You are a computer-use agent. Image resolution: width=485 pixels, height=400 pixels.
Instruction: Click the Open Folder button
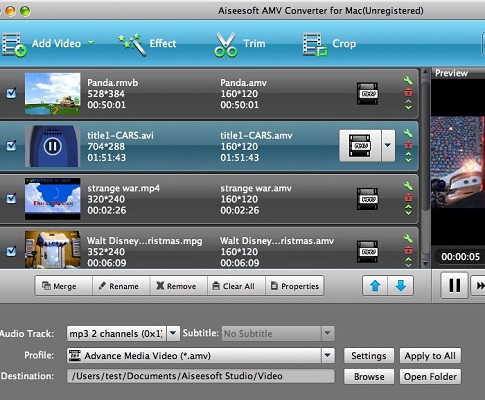click(x=430, y=376)
